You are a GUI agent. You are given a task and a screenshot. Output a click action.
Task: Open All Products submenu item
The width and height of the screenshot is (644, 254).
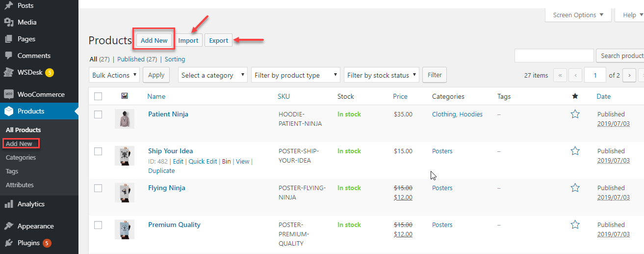click(x=23, y=130)
